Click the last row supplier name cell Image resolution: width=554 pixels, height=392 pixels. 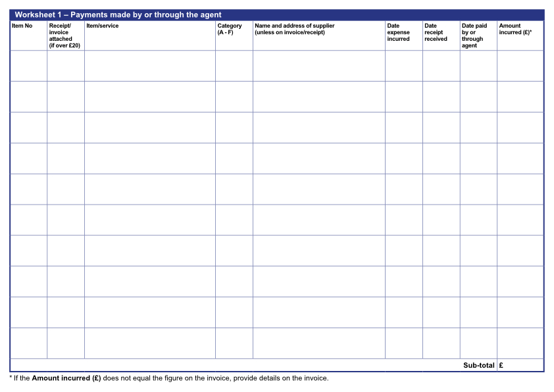tap(318, 343)
